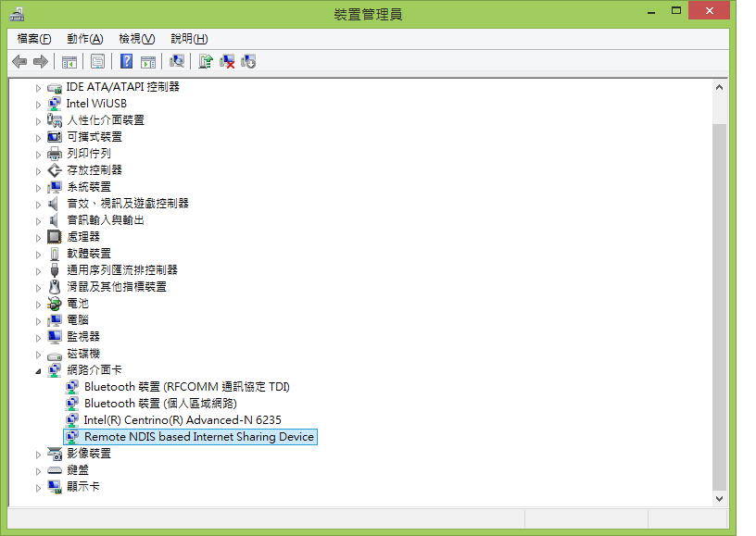Click the chip icon beside 處理器
The height and width of the screenshot is (536, 756).
[x=54, y=237]
